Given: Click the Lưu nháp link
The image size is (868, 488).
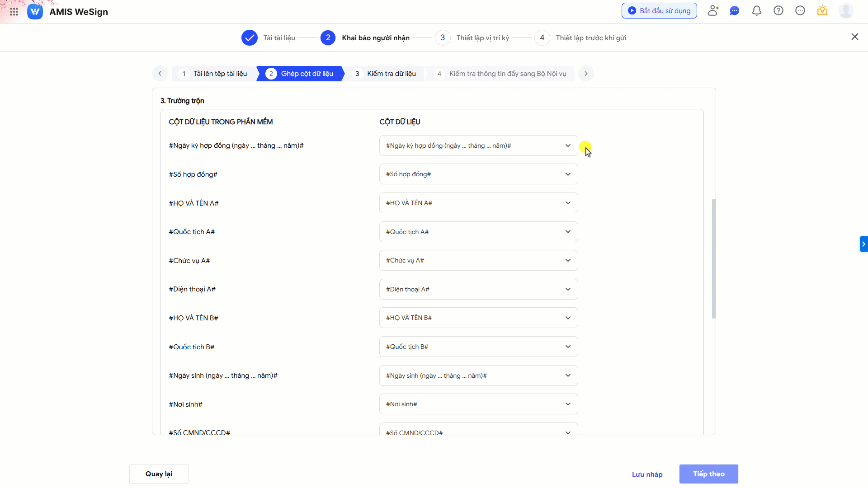Looking at the screenshot, I should click(647, 474).
